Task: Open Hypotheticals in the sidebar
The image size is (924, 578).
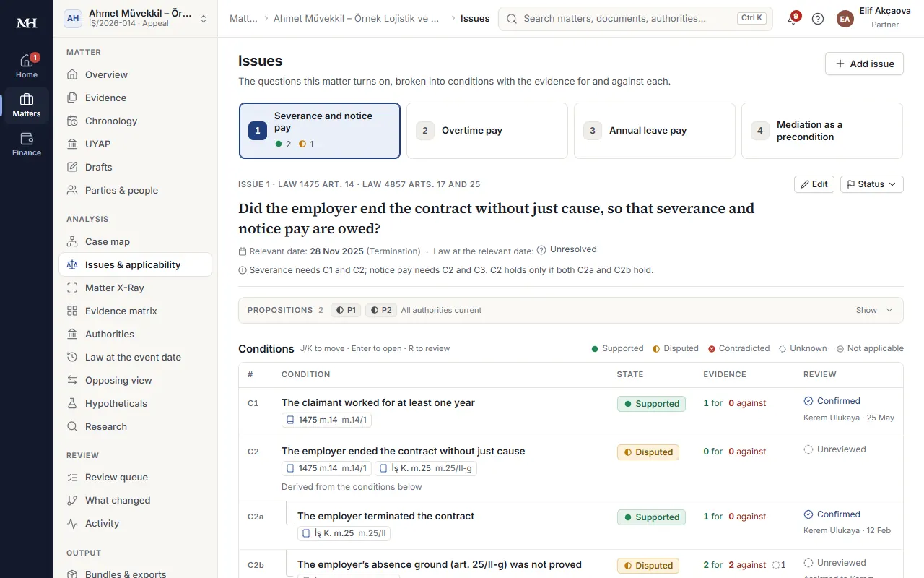Action: 135,403
